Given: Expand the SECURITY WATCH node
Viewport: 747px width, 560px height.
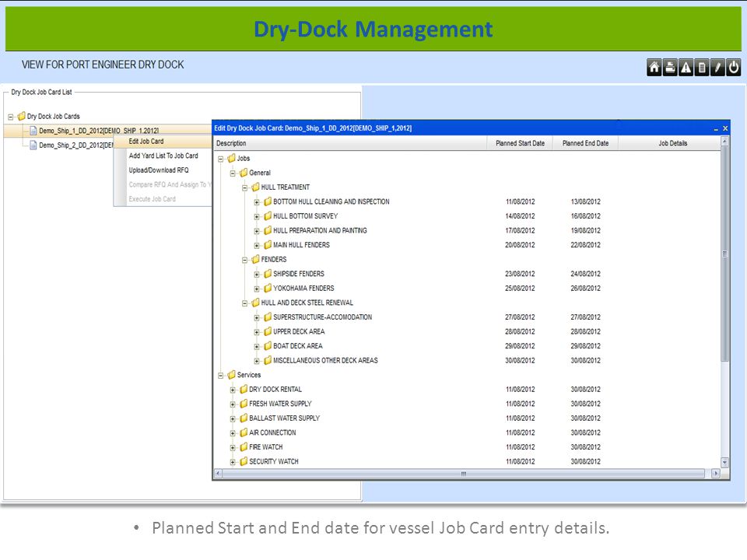Looking at the screenshot, I should pos(233,462).
